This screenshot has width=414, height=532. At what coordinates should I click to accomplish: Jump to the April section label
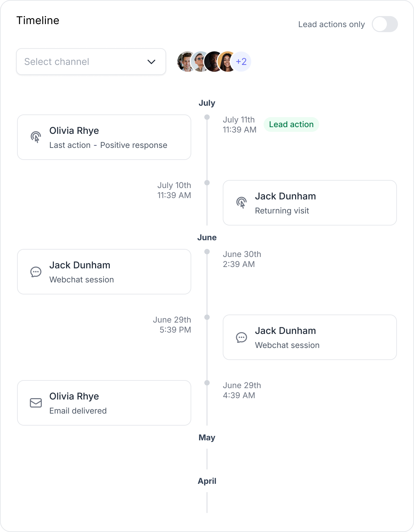click(207, 481)
